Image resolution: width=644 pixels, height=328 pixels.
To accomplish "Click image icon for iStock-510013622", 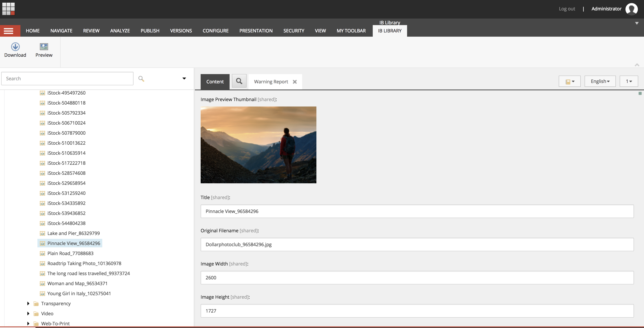I will click(42, 143).
